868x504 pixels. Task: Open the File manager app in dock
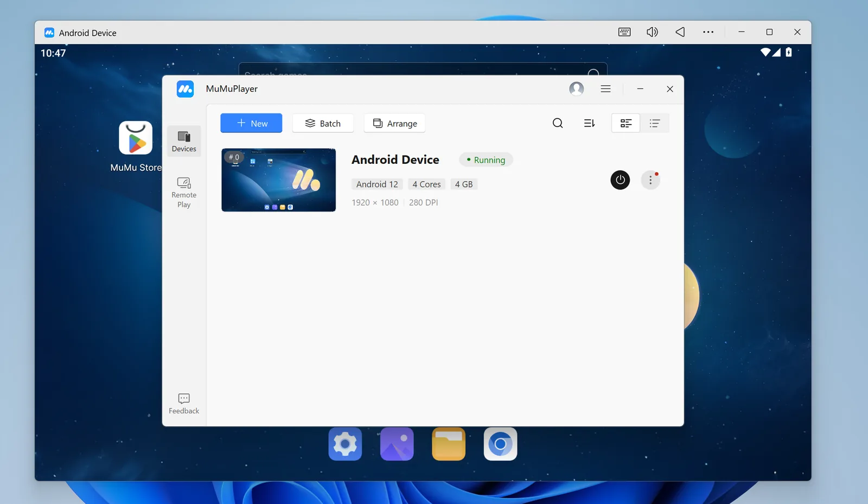[x=449, y=444]
